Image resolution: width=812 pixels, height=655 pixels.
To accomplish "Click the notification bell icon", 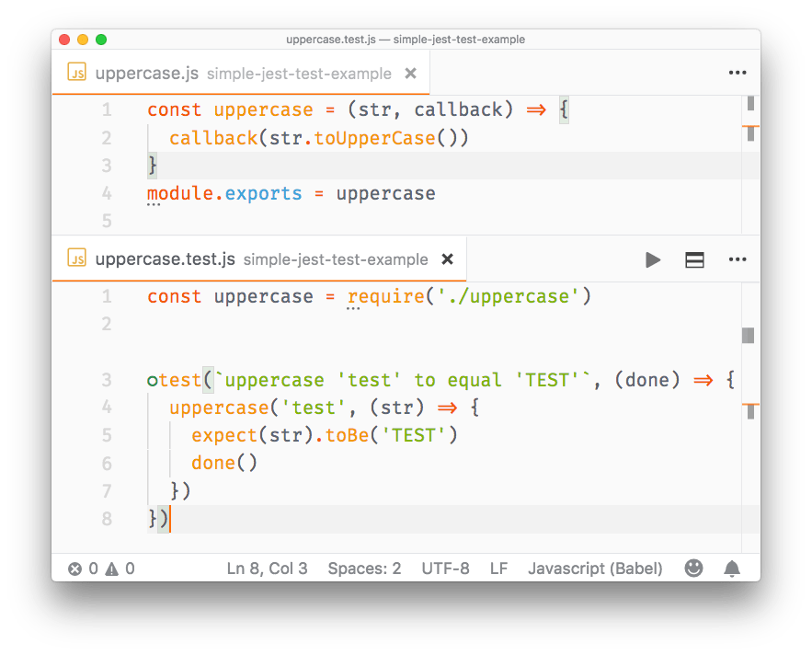I will click(x=732, y=569).
